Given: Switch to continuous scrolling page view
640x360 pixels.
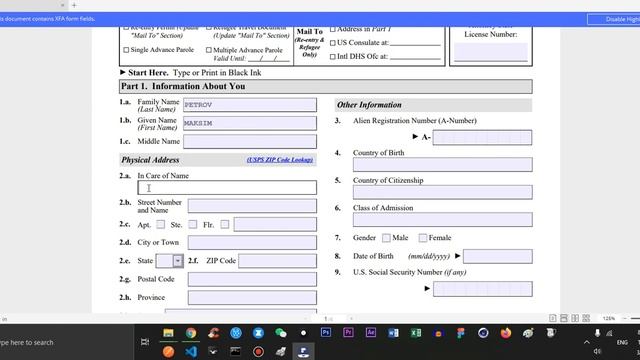Looking at the screenshot, I should (564, 318).
